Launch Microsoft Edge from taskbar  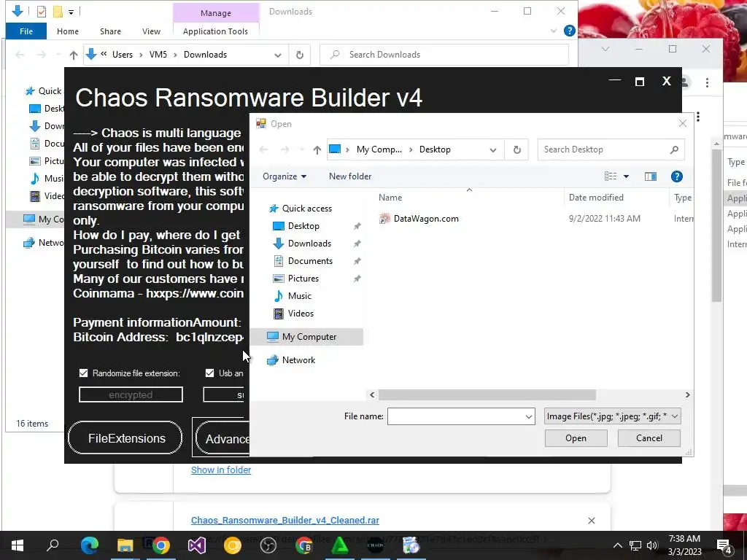tap(89, 545)
